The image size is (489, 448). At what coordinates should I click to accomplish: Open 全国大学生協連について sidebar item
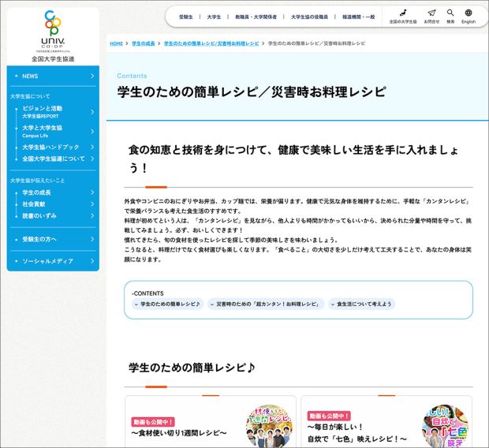coord(53,159)
